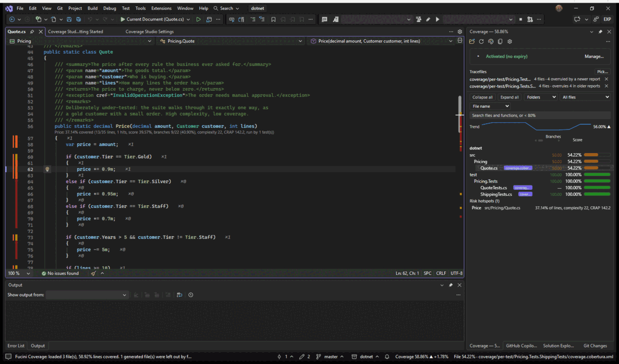
Task: Click the lightbulb quick actions icon on line 62
Action: 47,169
